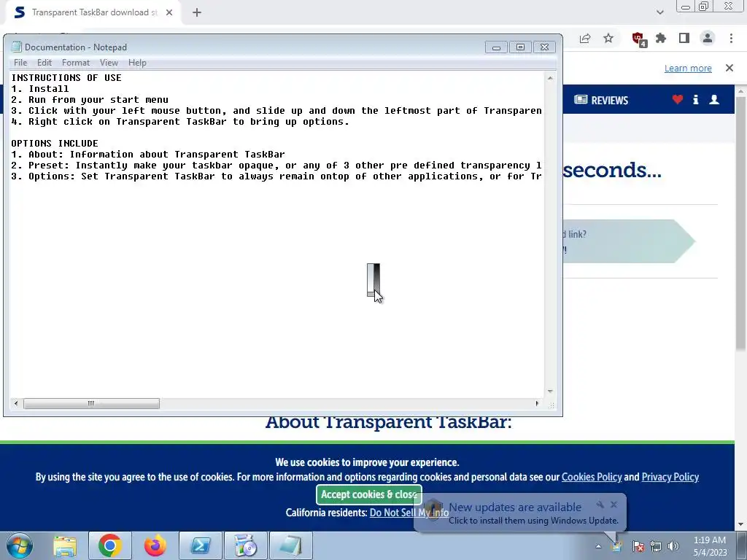Open the uBlock extension icon
747x560 pixels.
click(638, 39)
